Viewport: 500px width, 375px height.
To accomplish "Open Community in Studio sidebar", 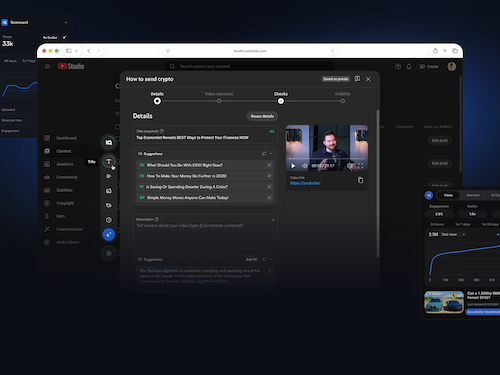I will point(67,177).
